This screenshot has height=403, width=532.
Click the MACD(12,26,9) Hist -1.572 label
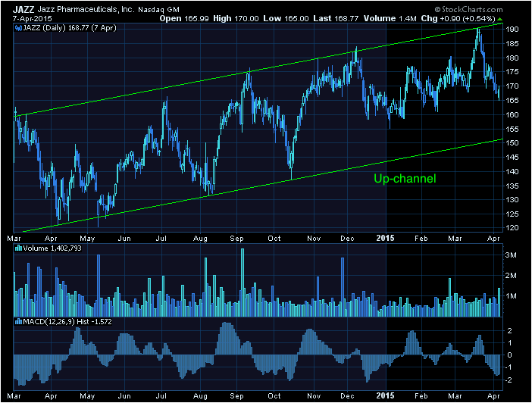click(x=67, y=322)
